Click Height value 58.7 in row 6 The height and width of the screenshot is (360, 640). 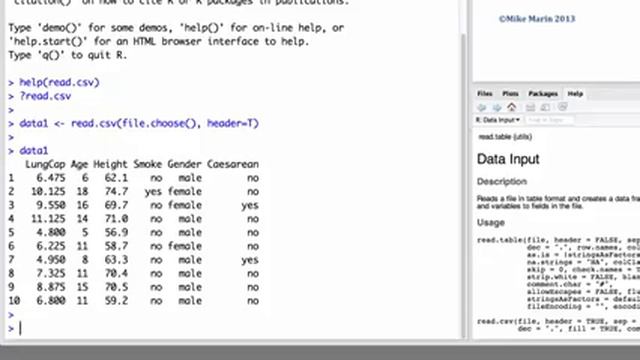click(116, 246)
